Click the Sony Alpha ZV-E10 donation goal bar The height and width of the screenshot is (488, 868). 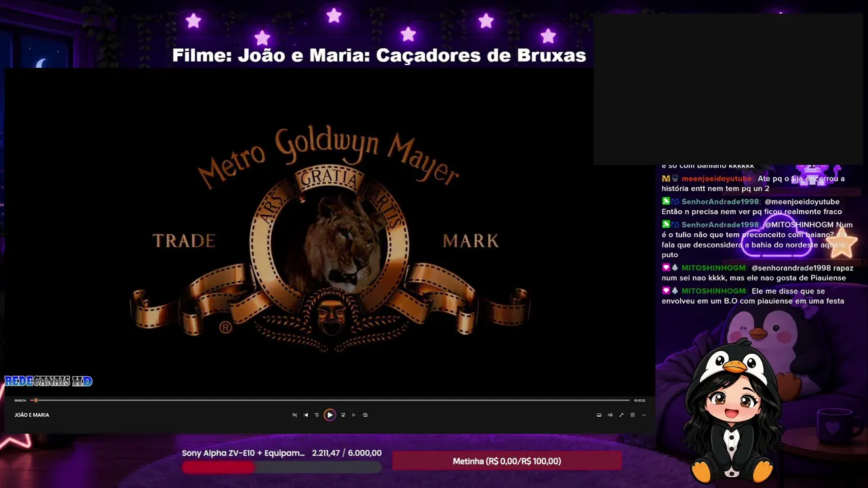(281, 468)
